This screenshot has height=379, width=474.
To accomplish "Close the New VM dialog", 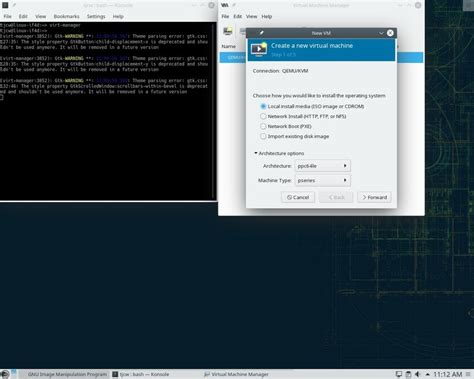I will (x=390, y=33).
